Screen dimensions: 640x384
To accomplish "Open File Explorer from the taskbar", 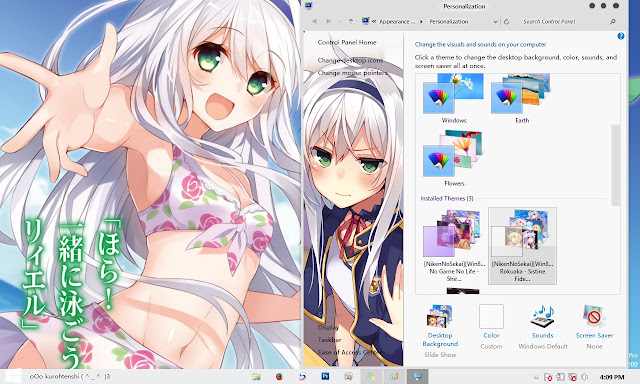I will [256, 377].
